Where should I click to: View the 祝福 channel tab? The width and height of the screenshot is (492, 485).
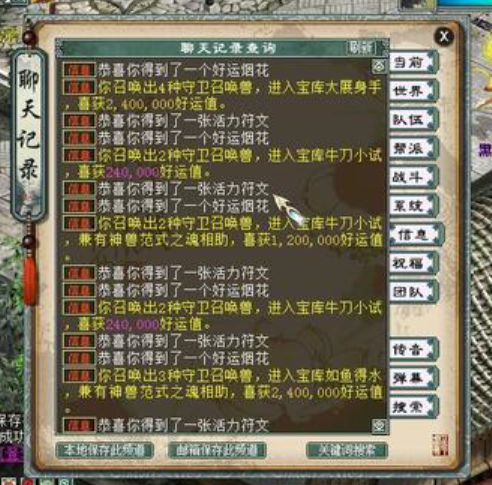coord(413,263)
